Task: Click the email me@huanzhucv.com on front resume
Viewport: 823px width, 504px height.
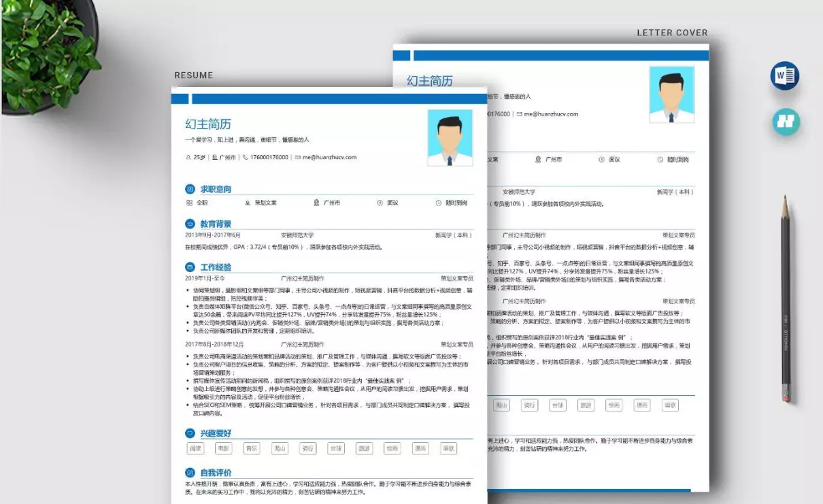Action: (x=329, y=157)
